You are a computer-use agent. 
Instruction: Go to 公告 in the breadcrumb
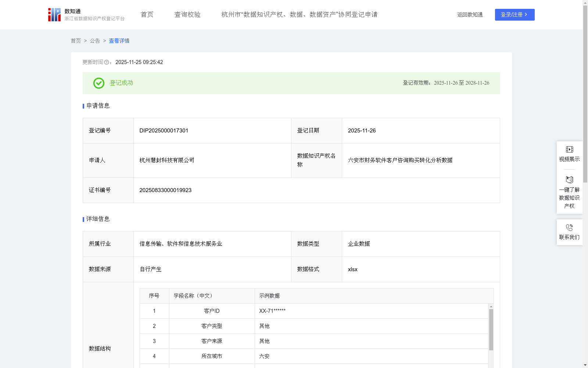(x=95, y=41)
